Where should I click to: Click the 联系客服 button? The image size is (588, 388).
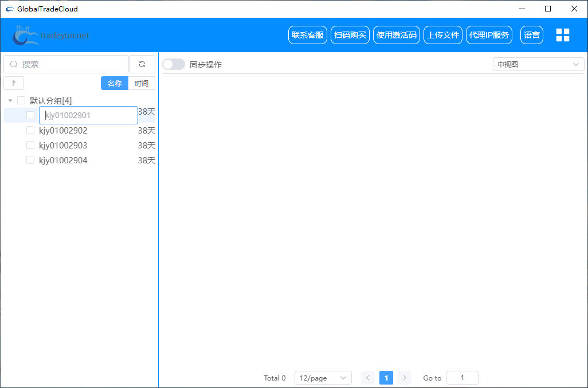pyautogui.click(x=308, y=35)
